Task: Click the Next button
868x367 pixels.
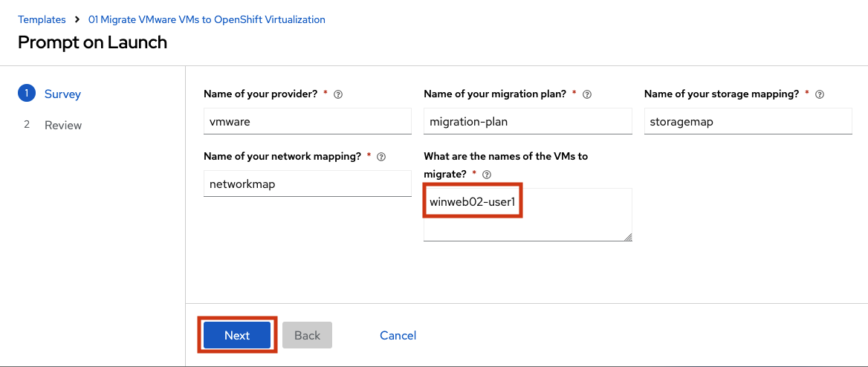Action: (x=237, y=335)
